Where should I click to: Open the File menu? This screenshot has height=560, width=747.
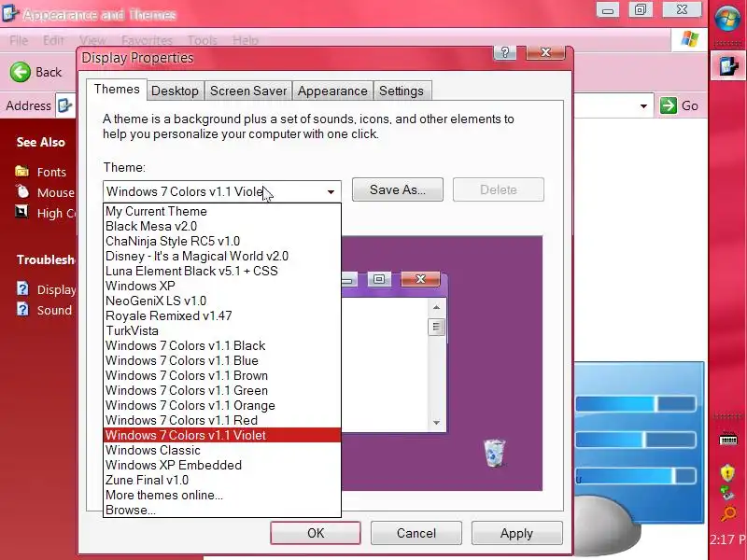click(19, 40)
